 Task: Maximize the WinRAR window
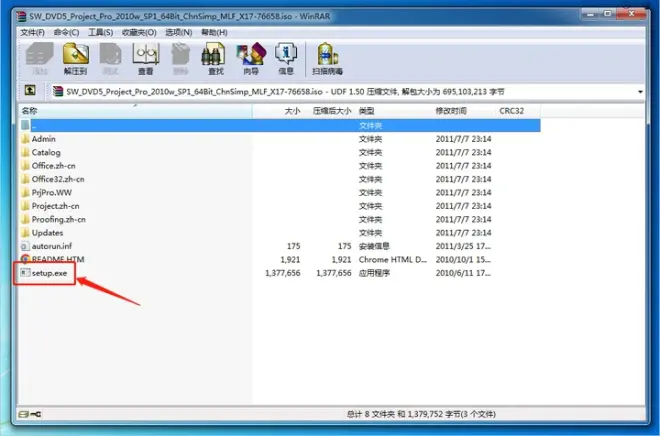pyautogui.click(x=608, y=14)
